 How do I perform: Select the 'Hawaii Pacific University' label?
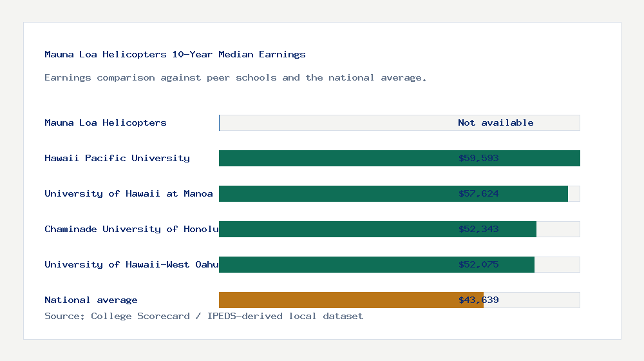click(117, 158)
